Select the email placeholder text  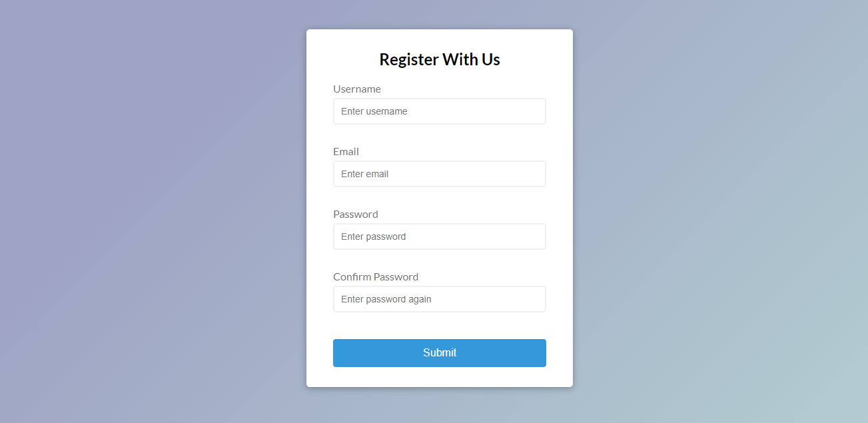tap(364, 174)
